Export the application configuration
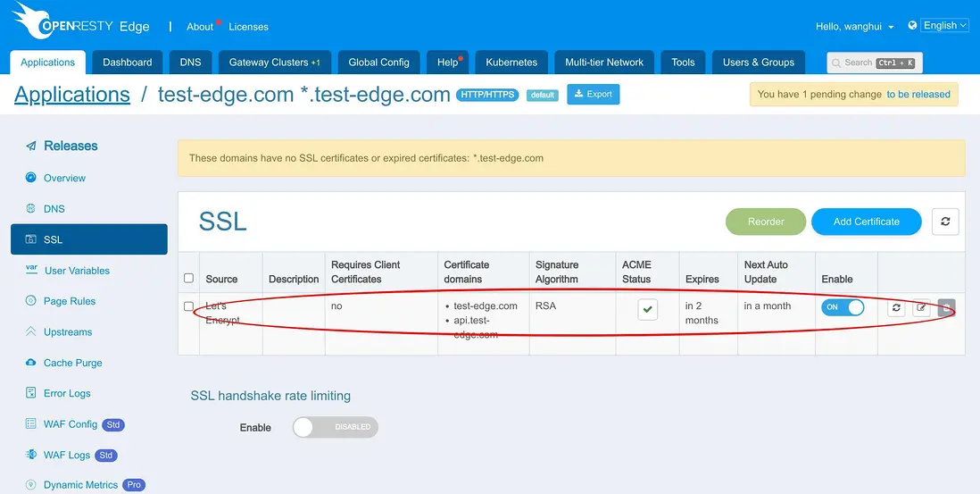Viewport: 980px width, 494px height. click(x=594, y=95)
